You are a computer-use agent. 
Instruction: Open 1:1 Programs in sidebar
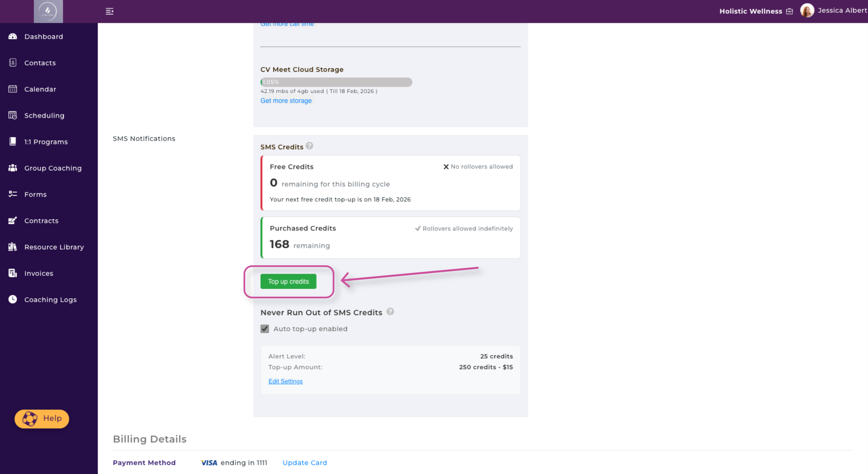pos(46,142)
